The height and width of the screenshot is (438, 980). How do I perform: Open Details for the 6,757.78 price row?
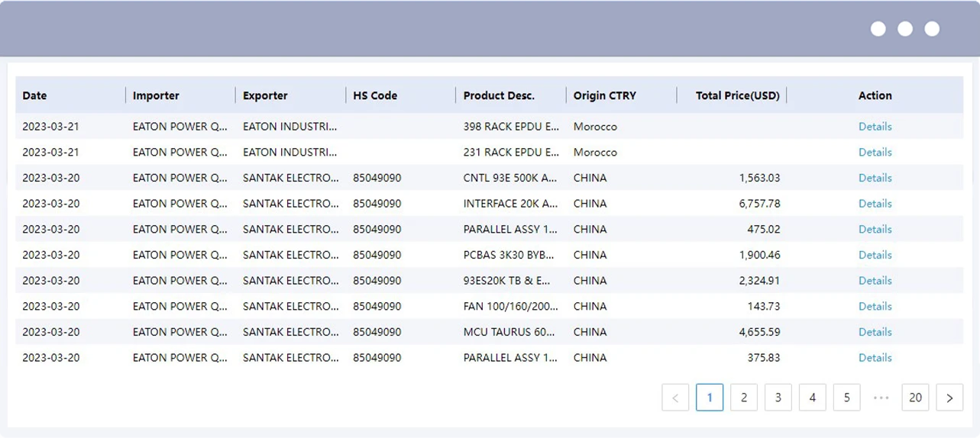pos(875,204)
